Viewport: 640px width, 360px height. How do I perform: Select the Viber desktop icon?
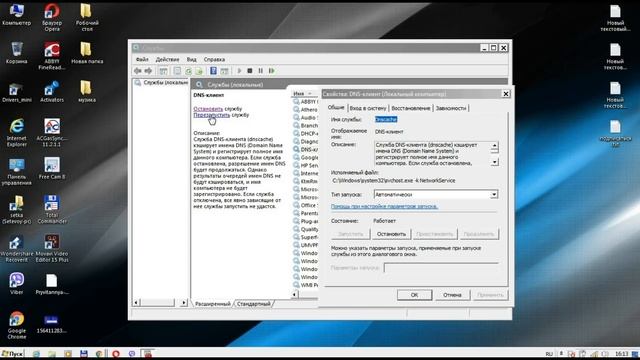[x=16, y=284]
